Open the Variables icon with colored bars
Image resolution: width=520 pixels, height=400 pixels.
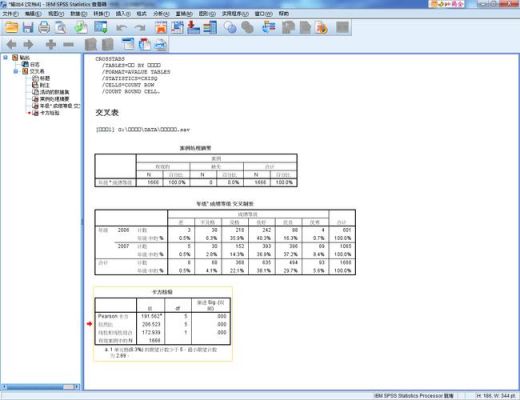[210, 27]
